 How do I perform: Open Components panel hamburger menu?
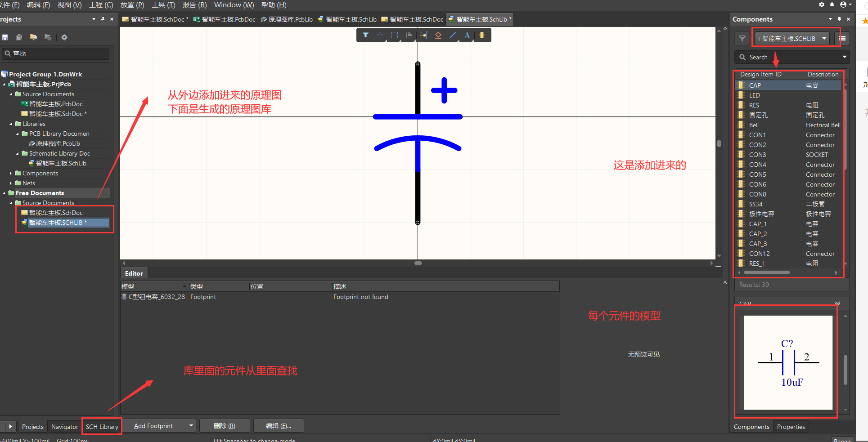click(842, 39)
